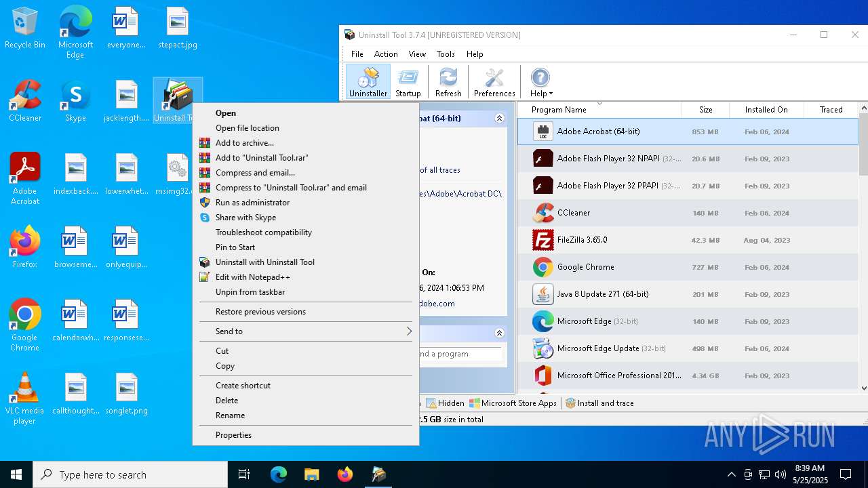Select Microsoft Office Professional row
The height and width of the screenshot is (488, 868).
pyautogui.click(x=688, y=375)
